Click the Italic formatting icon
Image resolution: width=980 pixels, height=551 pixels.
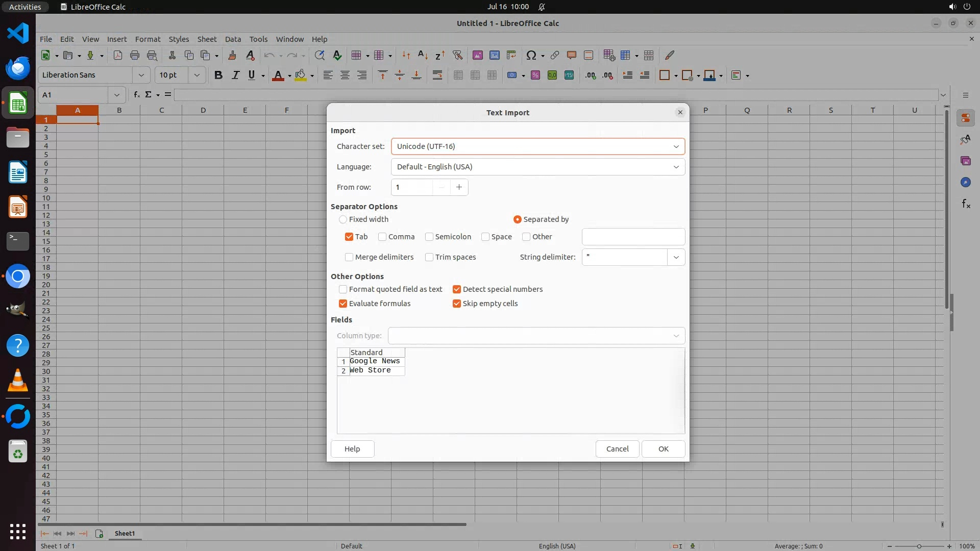click(x=235, y=75)
